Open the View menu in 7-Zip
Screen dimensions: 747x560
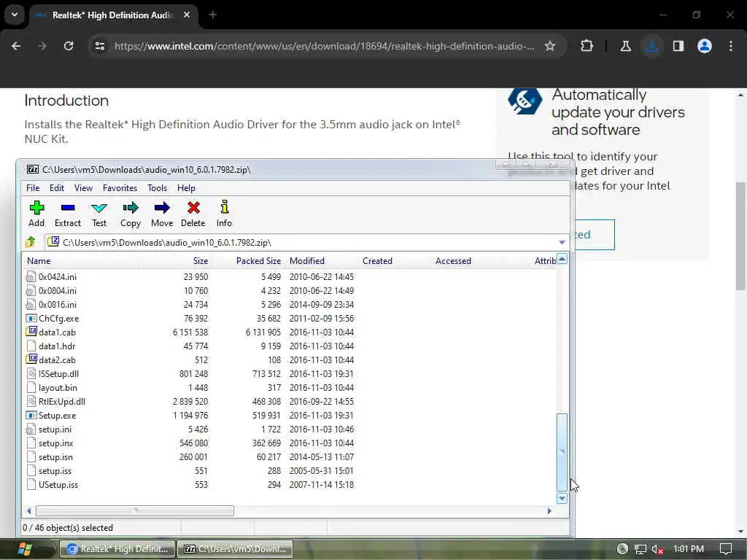coord(83,188)
